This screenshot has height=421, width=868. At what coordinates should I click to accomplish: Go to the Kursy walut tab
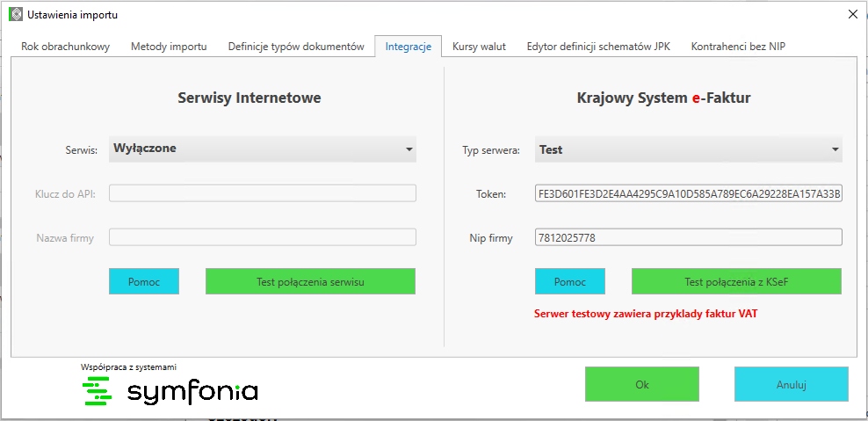pos(479,47)
